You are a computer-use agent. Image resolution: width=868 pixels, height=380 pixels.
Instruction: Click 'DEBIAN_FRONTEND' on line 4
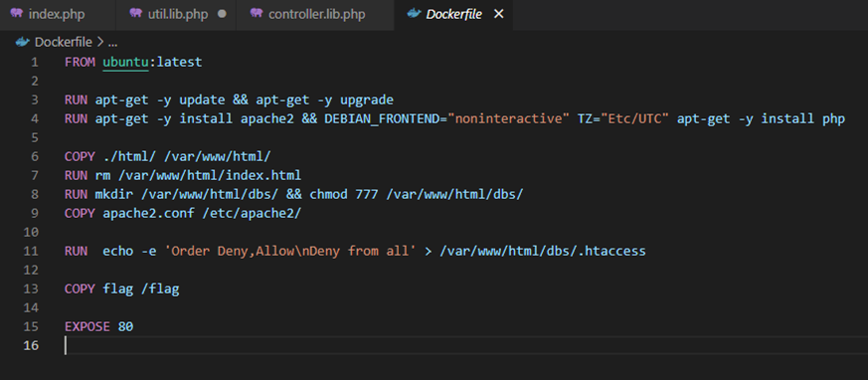click(381, 119)
